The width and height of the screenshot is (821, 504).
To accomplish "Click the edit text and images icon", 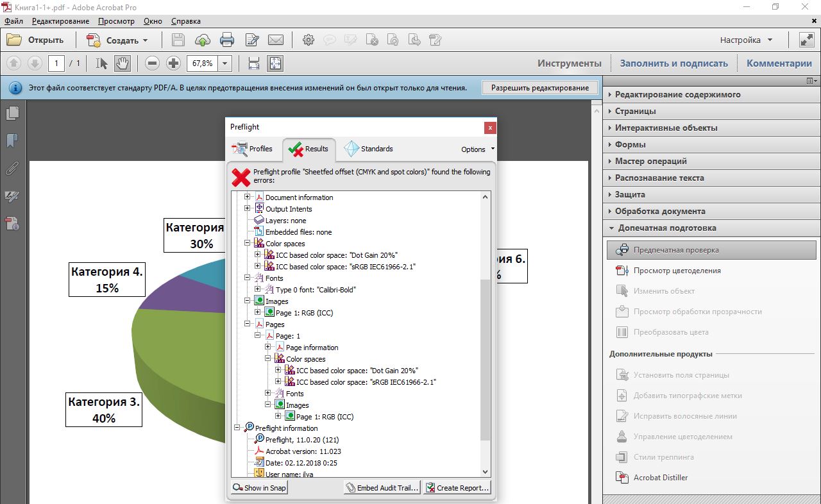I will point(251,40).
